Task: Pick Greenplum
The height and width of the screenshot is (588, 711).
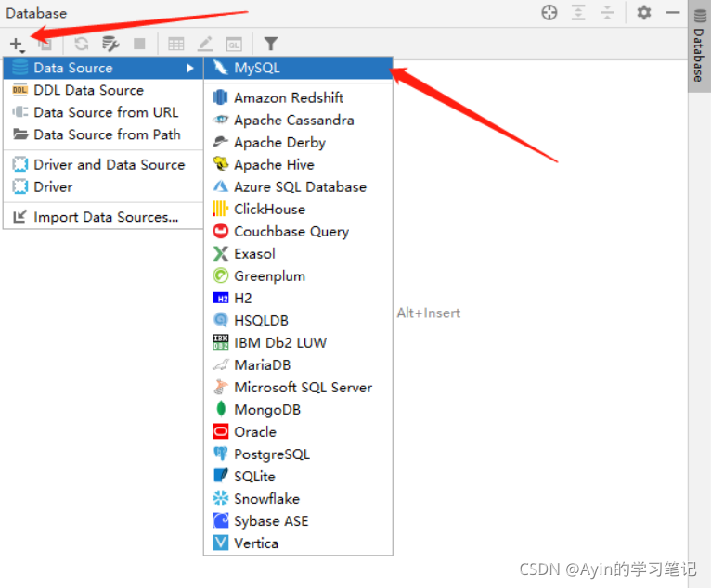Action: click(298, 275)
